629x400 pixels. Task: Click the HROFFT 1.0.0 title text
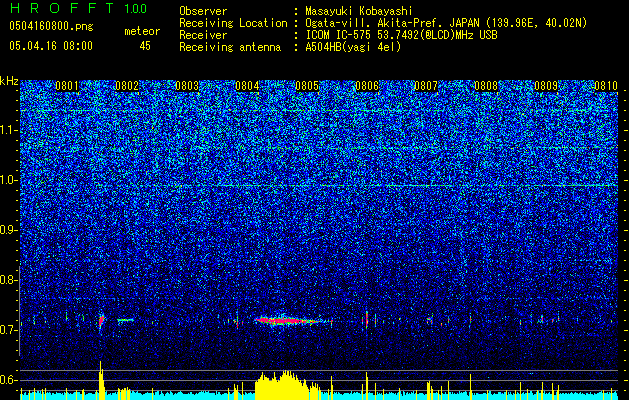(x=78, y=8)
